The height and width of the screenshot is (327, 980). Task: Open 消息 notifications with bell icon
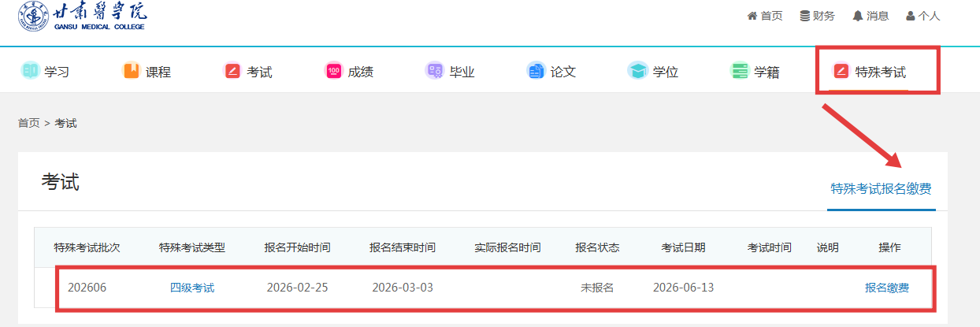pos(870,16)
